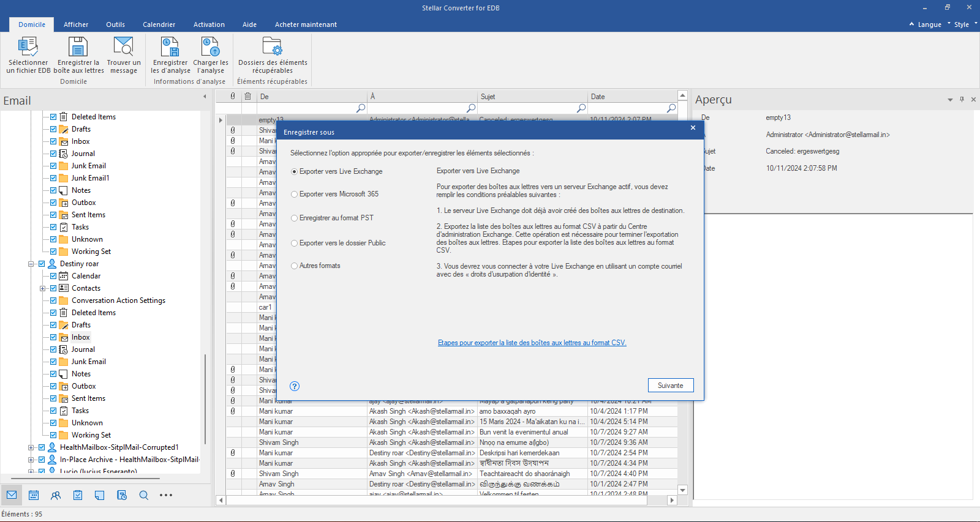The width and height of the screenshot is (980, 522).
Task: Open Calendrier ribbon tab
Action: point(159,24)
